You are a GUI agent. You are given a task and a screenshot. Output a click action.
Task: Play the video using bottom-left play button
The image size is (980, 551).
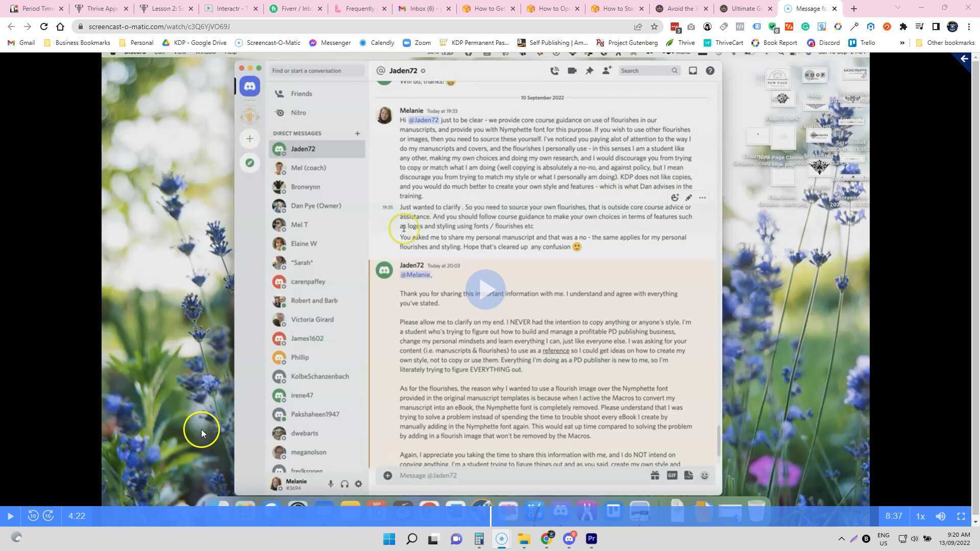(x=10, y=516)
